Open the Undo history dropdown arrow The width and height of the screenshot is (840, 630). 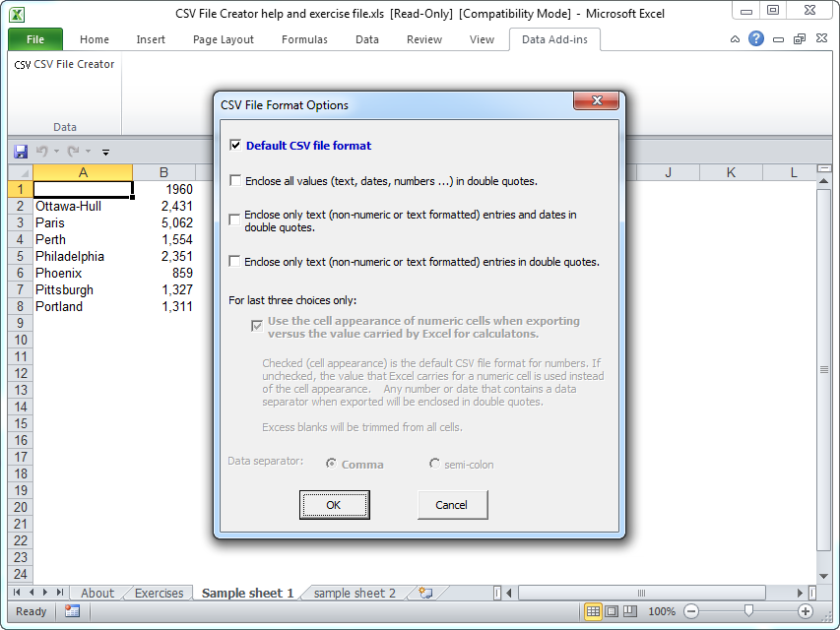(x=56, y=152)
